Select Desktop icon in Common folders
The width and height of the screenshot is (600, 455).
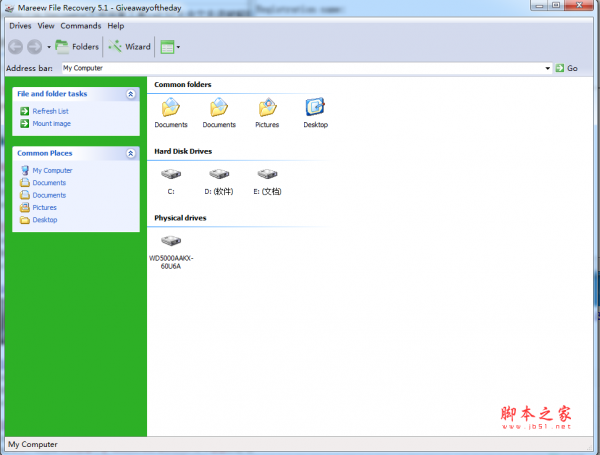(x=315, y=113)
